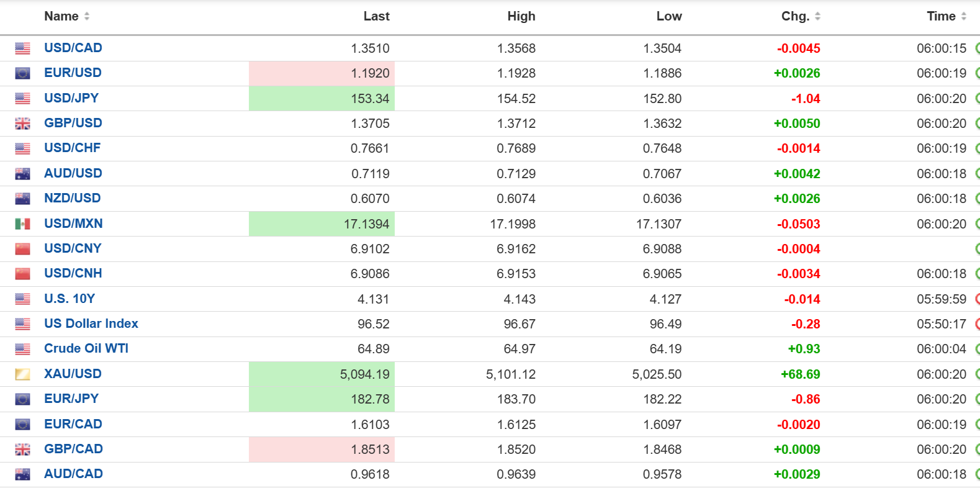Open the USD/JPY currency pair link
Viewport: 980px width, 488px height.
tap(71, 98)
